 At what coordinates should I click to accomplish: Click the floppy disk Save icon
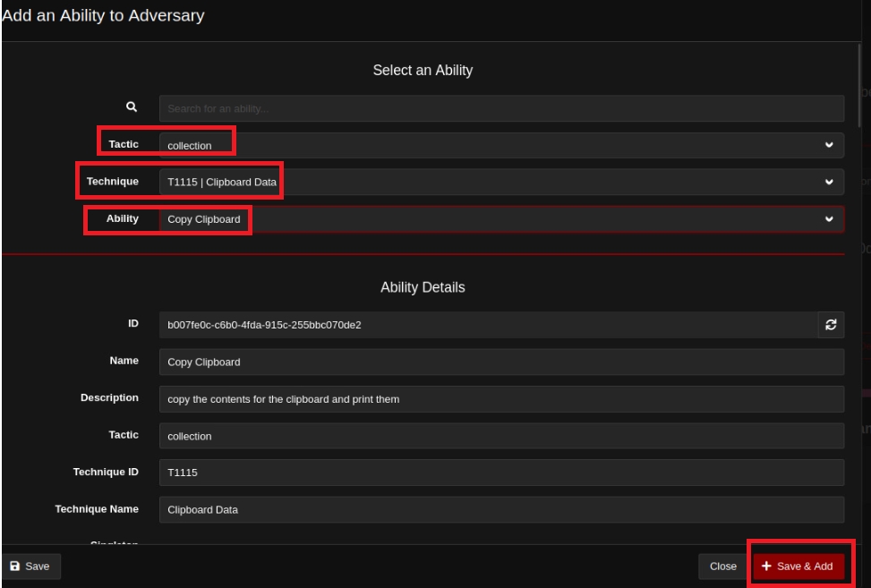[x=15, y=566]
